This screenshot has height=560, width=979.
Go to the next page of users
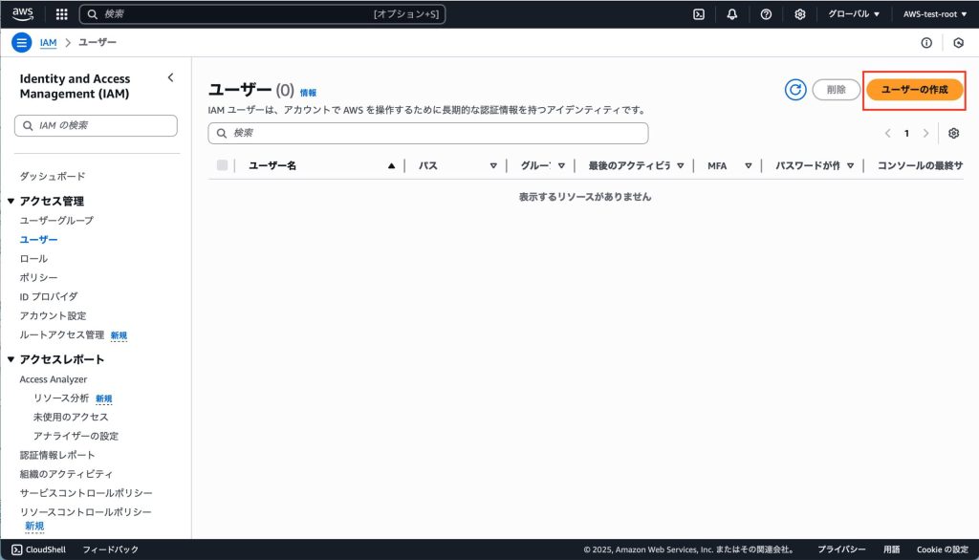pos(925,133)
